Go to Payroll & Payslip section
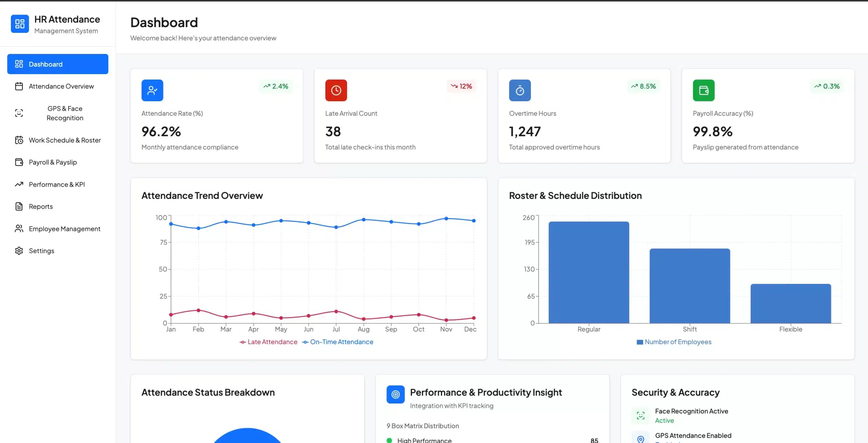This screenshot has height=443, width=868. pos(53,162)
